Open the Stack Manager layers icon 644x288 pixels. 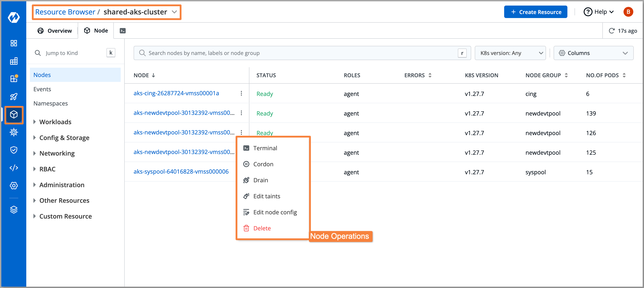click(x=14, y=210)
